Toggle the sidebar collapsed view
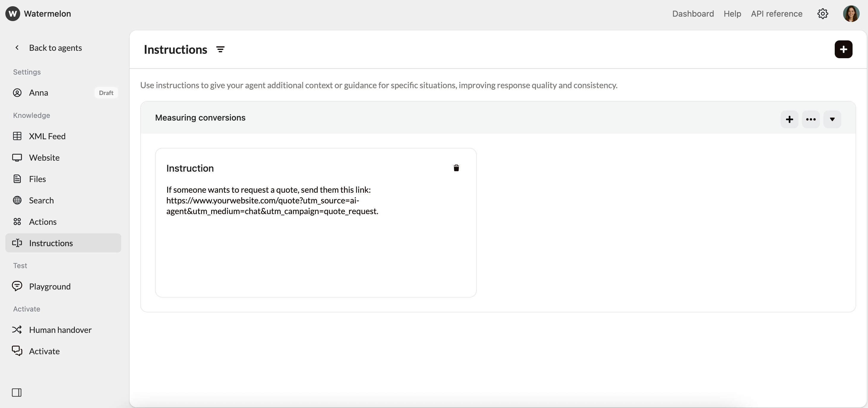This screenshot has width=868, height=408. click(17, 392)
